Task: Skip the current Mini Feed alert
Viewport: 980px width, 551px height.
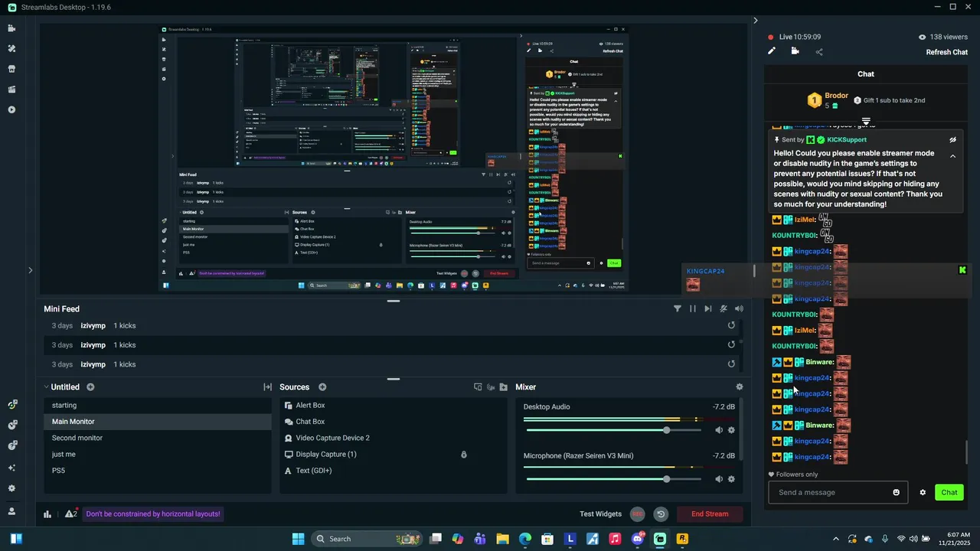Action: pos(708,309)
